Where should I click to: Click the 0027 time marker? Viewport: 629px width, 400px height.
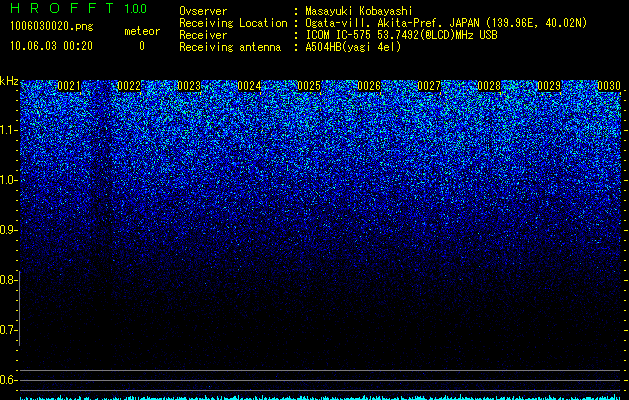click(429, 86)
